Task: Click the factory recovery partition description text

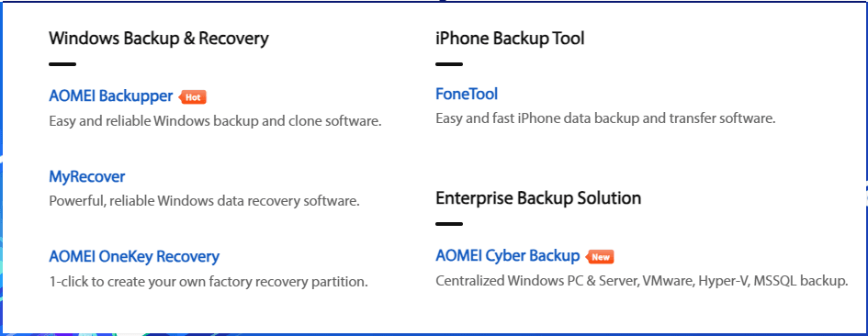Action: click(209, 282)
